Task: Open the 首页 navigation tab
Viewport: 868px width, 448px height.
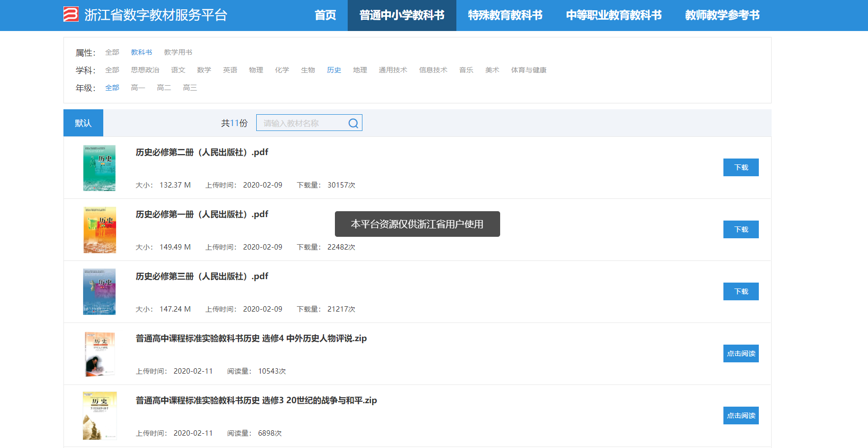Action: pyautogui.click(x=325, y=15)
